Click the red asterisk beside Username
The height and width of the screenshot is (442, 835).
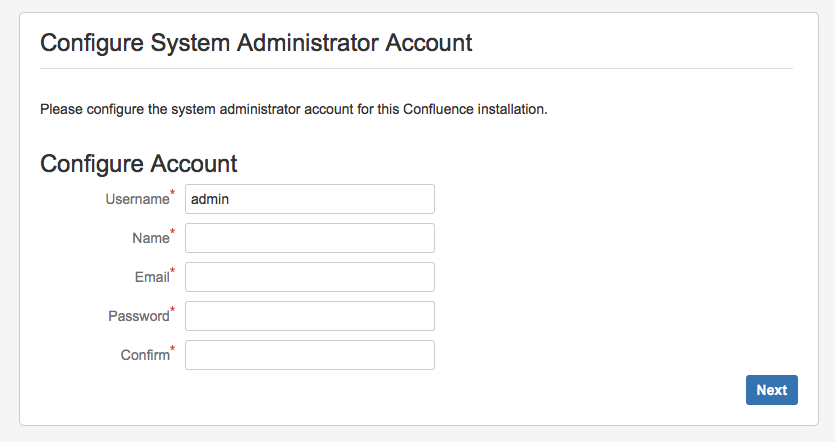click(x=173, y=193)
